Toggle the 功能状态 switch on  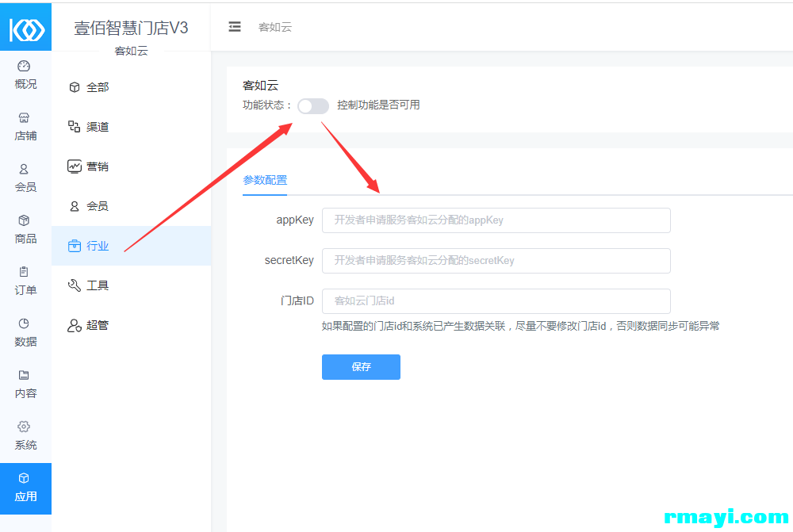pyautogui.click(x=313, y=105)
